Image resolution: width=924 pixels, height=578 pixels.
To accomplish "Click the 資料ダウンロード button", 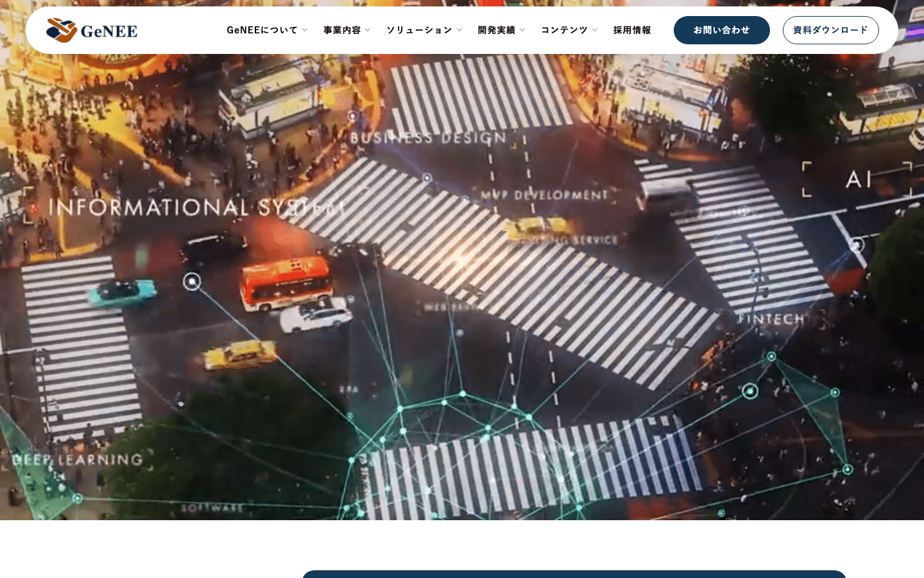I will click(831, 30).
